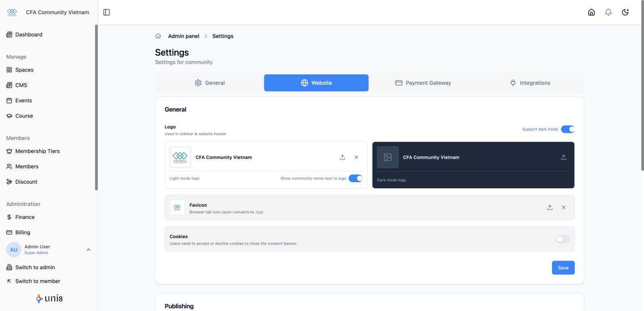Click the Settings breadcrumb
Viewport: 644px width, 311px height.
223,36
